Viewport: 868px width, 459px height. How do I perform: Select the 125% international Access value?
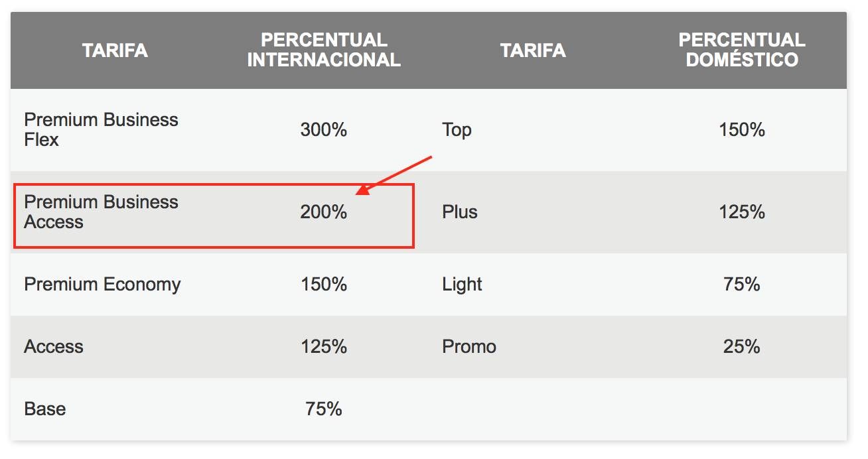pos(324,347)
